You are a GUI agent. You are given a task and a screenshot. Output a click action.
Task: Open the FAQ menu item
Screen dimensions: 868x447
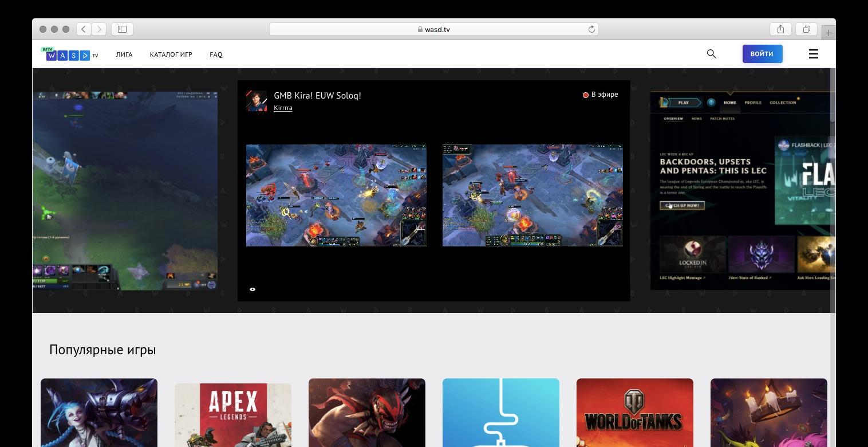(216, 54)
